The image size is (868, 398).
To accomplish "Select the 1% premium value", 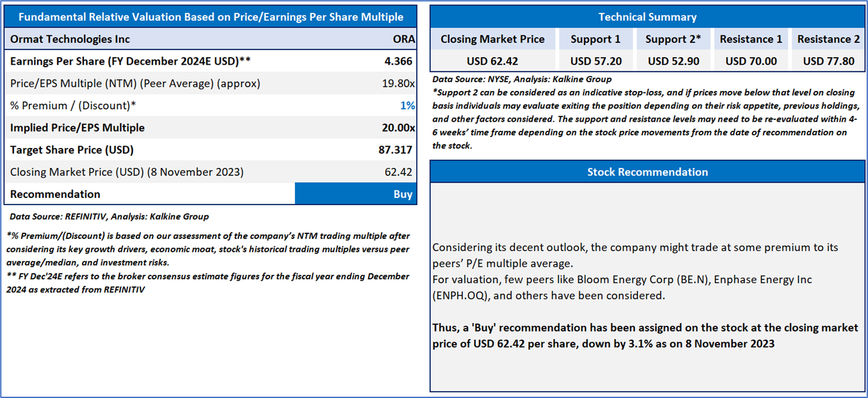I will (x=408, y=106).
